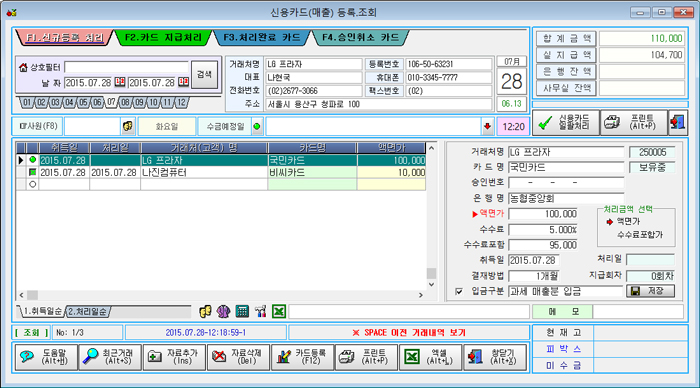This screenshot has height=388, width=700.
Task: Click the 취득일 column header
Action: point(64,147)
